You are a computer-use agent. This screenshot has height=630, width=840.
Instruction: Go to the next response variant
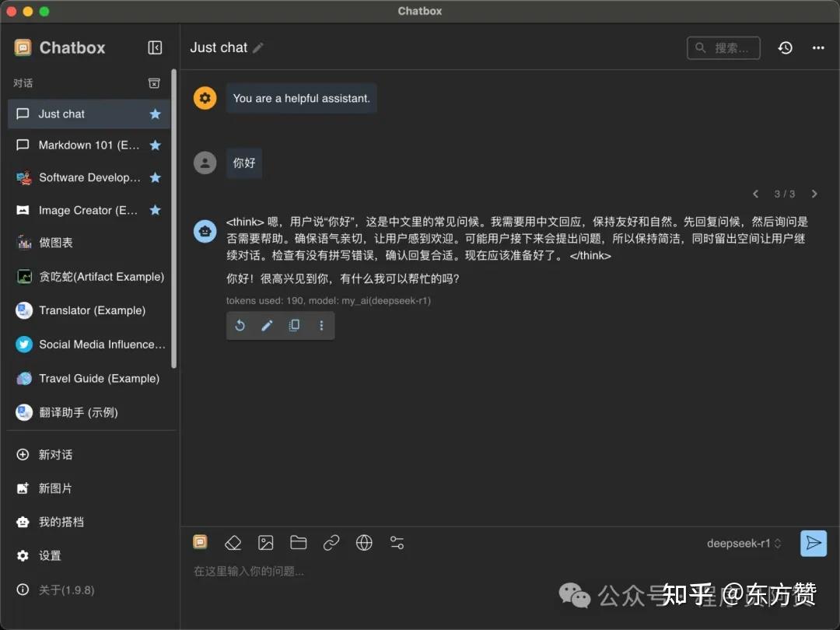[x=814, y=194]
